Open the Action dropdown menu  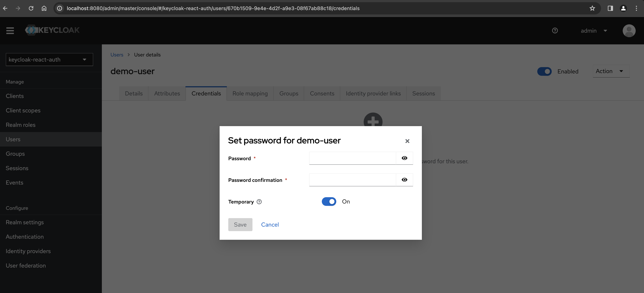pyautogui.click(x=611, y=71)
